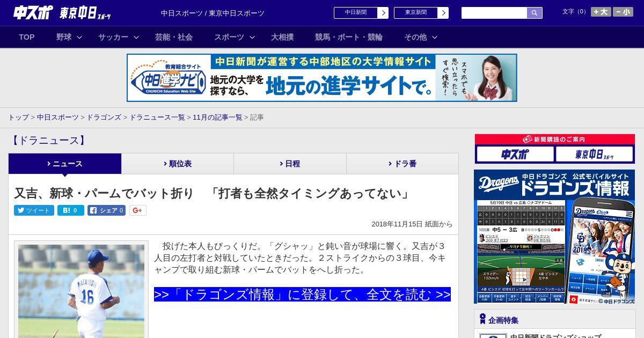Open the ドラゴンズ情報 mobile site advertisement

pyautogui.click(x=554, y=237)
